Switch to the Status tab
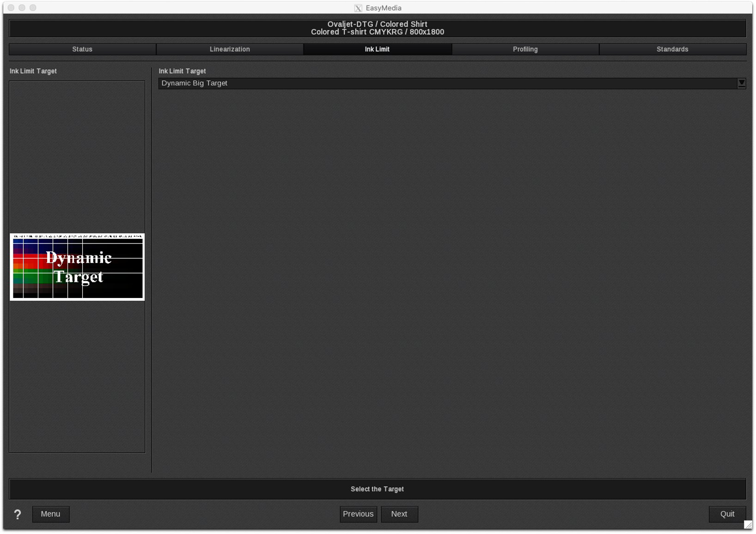 tap(82, 49)
